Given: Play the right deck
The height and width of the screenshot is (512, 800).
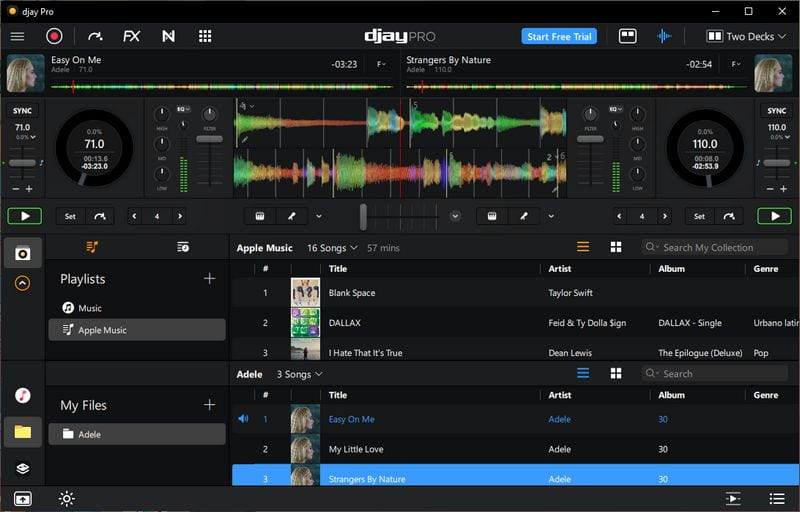Looking at the screenshot, I should 774,216.
